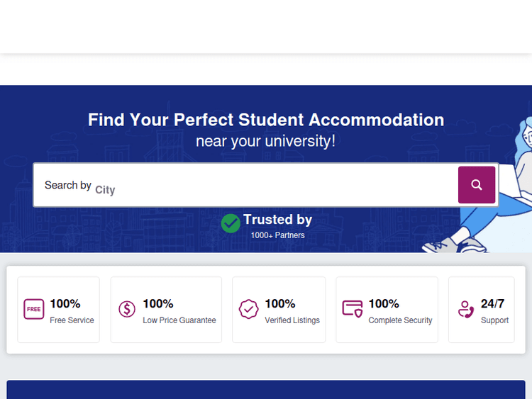Click the complete security card icon
The height and width of the screenshot is (399, 532).
coord(353,310)
